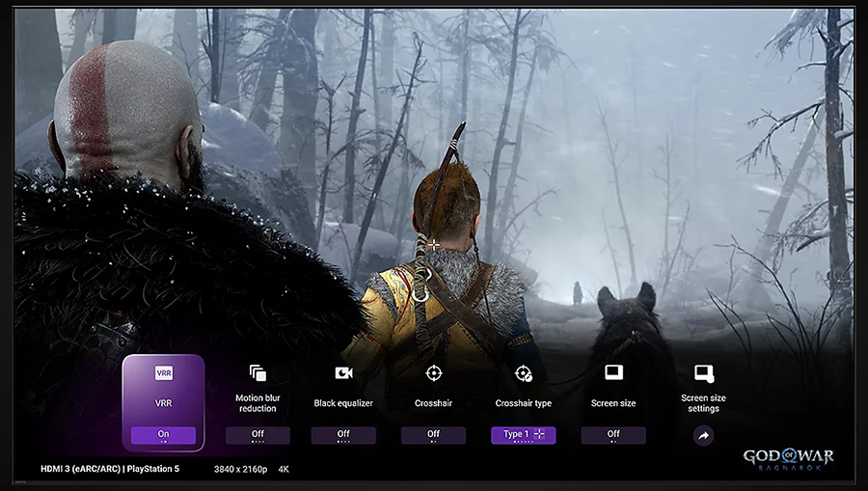Toggle the VRR On switch
The width and height of the screenshot is (868, 491).
(163, 435)
